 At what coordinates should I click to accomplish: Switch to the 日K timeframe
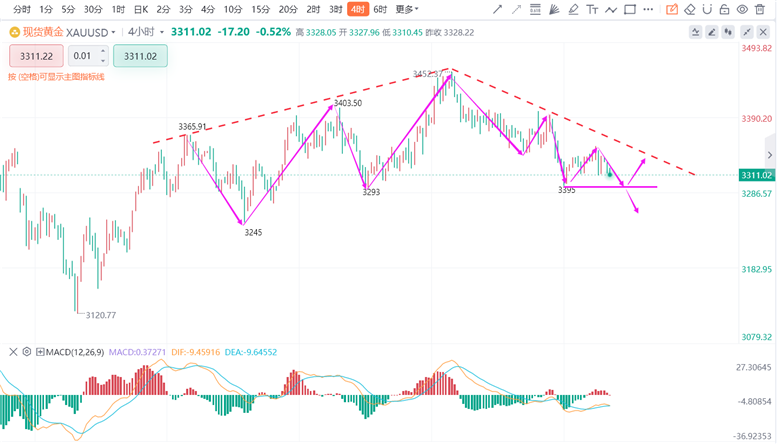(141, 9)
